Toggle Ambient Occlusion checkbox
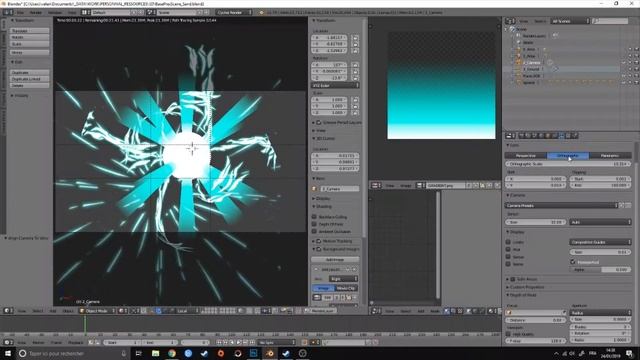 pos(314,231)
